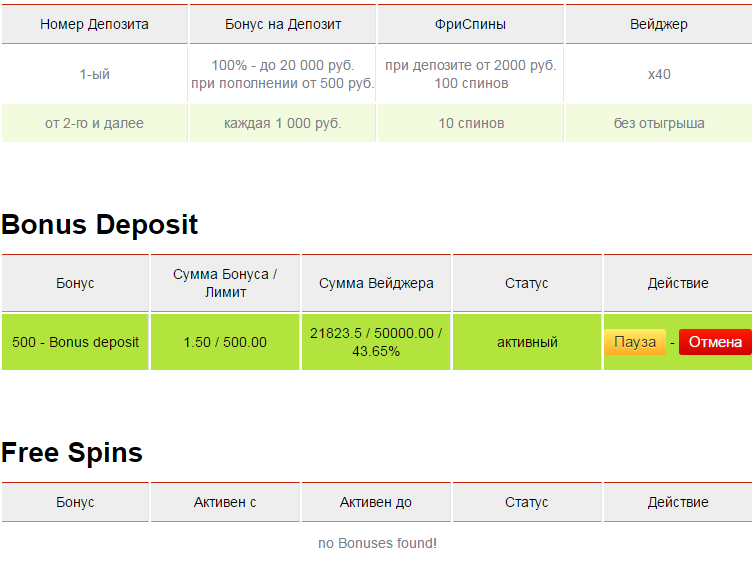Image resolution: width=752 pixels, height=567 pixels.
Task: Click the Пауза button
Action: [x=634, y=342]
